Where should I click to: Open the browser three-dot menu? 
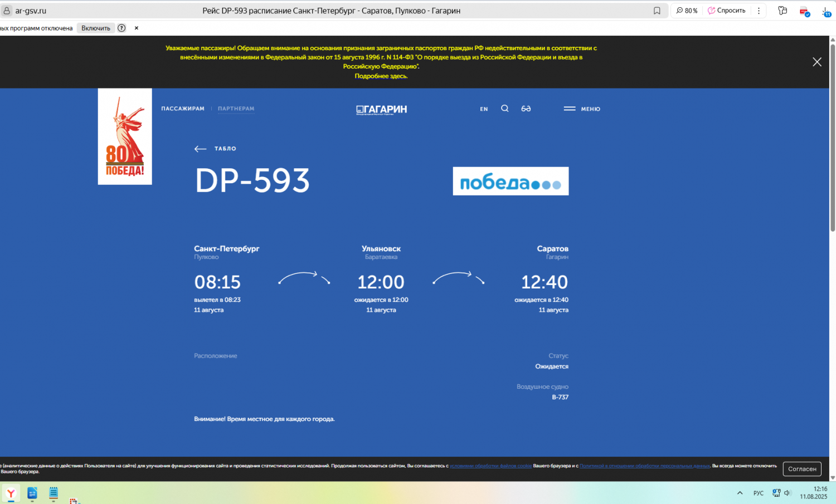[x=759, y=11]
